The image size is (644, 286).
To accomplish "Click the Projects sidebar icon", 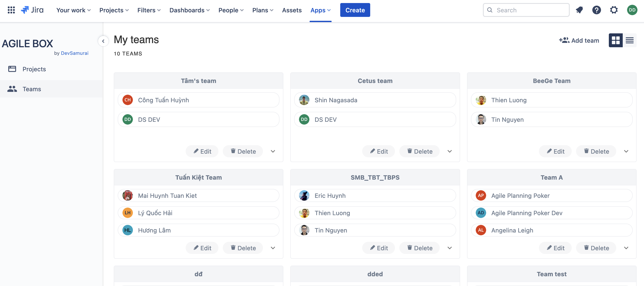I will 12,69.
